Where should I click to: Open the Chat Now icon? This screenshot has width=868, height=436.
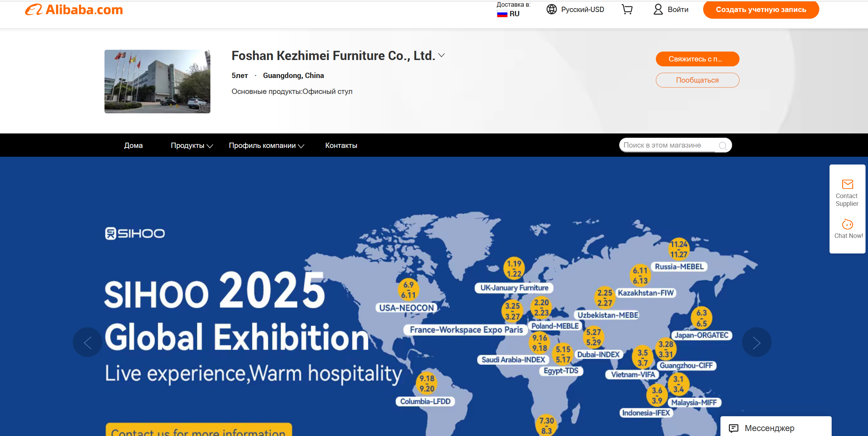tap(847, 225)
